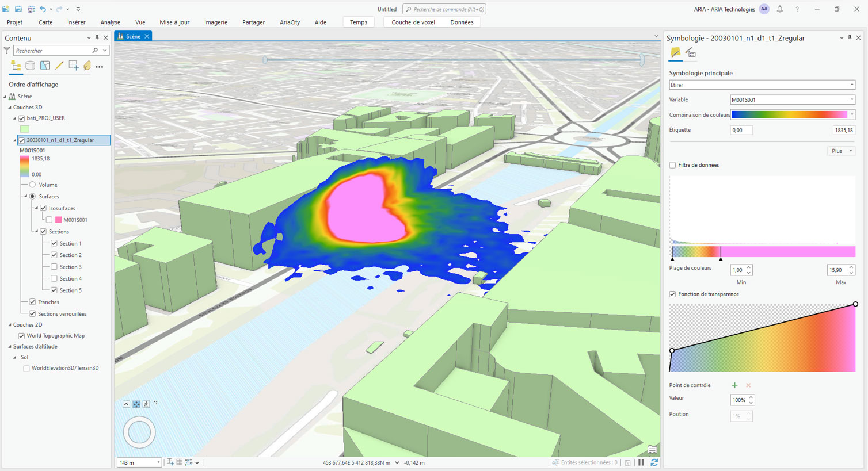The image size is (868, 471).
Task: Uncheck the Tranches checkbox
Action: (33, 302)
